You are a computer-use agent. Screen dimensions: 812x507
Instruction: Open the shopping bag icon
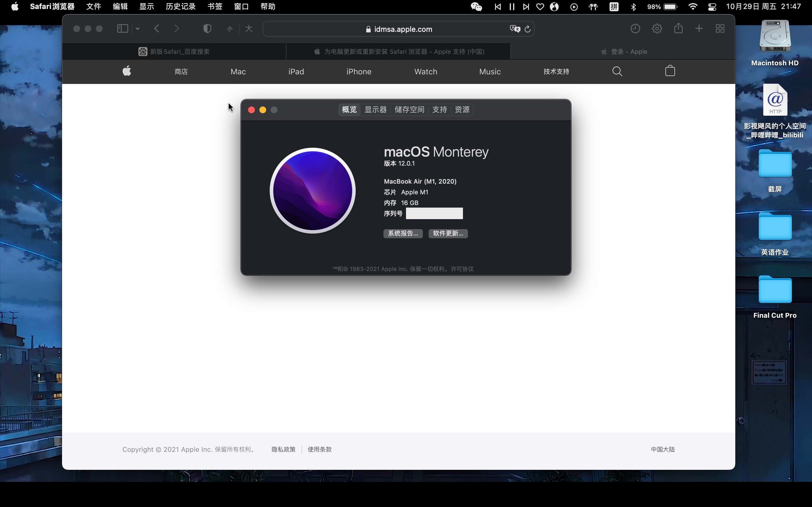click(x=670, y=71)
